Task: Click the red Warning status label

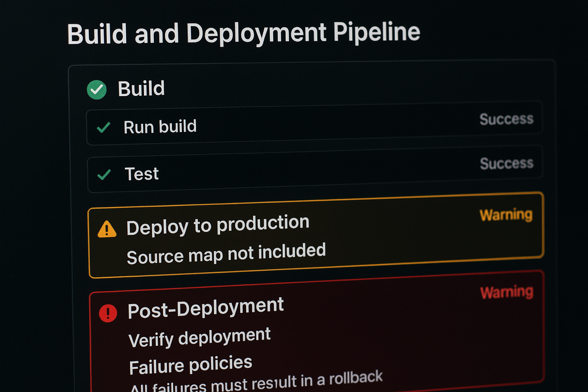Action: [x=506, y=292]
